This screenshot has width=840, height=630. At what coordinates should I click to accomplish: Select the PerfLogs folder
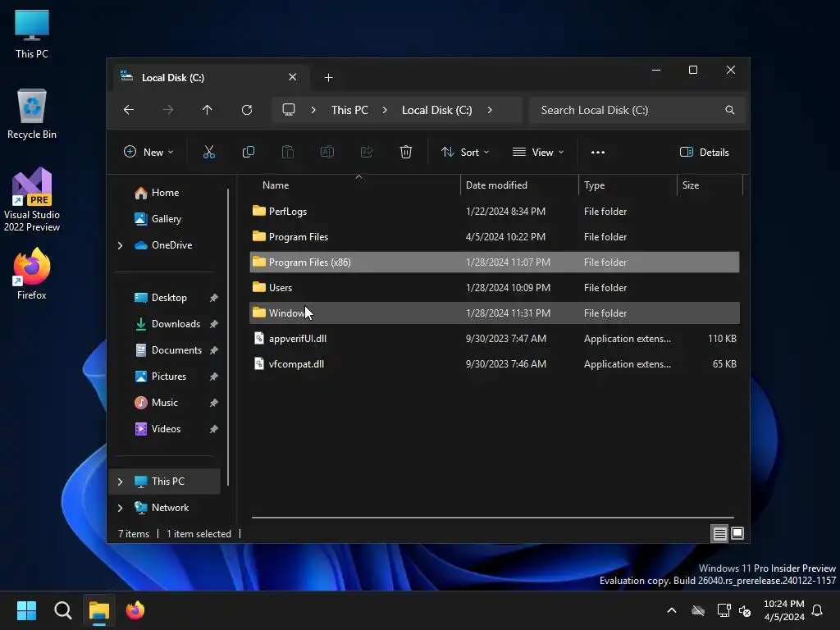[x=495, y=212]
